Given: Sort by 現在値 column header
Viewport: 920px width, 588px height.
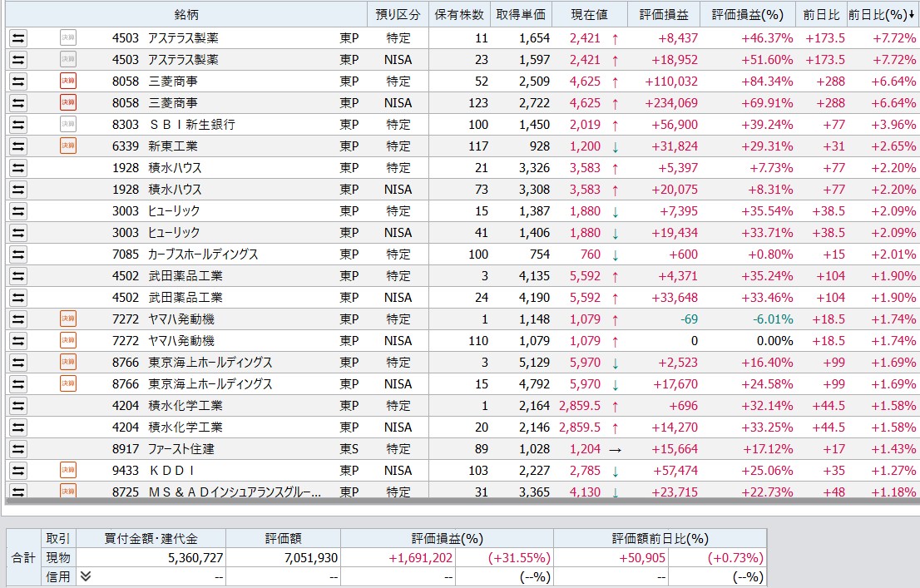Looking at the screenshot, I should tap(590, 15).
